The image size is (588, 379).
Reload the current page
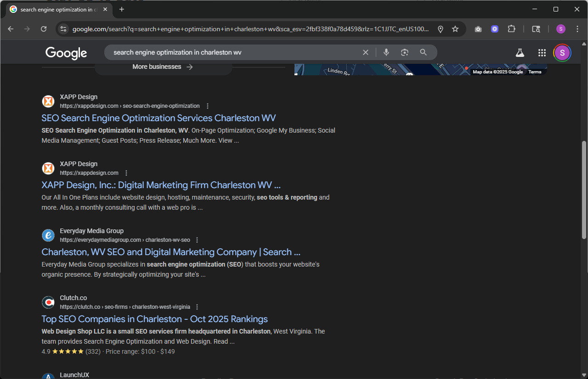44,29
